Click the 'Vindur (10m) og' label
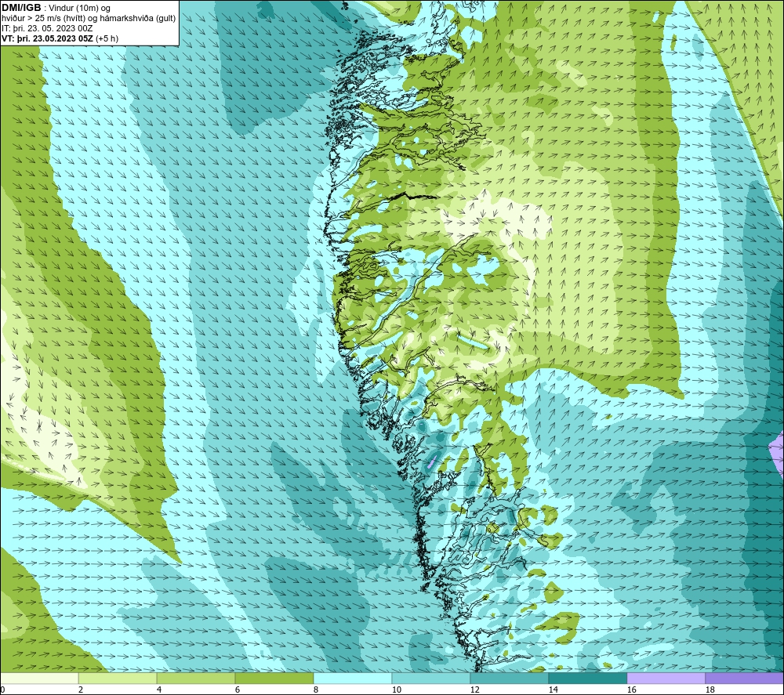Viewport: 784px width, 695px height. coord(79,8)
